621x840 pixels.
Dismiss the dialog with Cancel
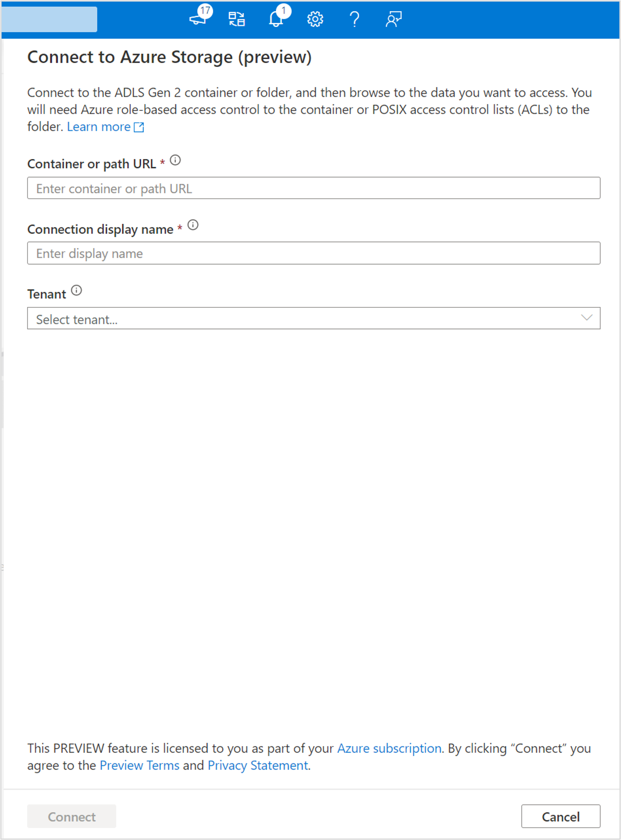click(x=561, y=816)
